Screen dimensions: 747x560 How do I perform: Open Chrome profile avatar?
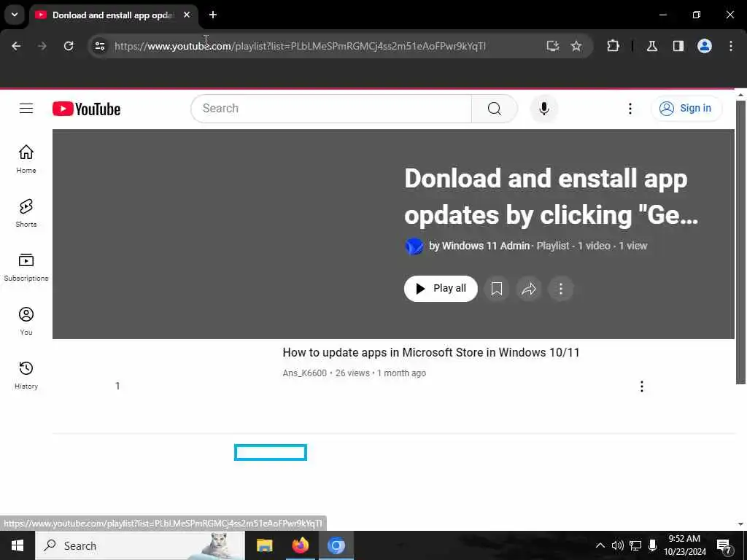click(x=705, y=46)
